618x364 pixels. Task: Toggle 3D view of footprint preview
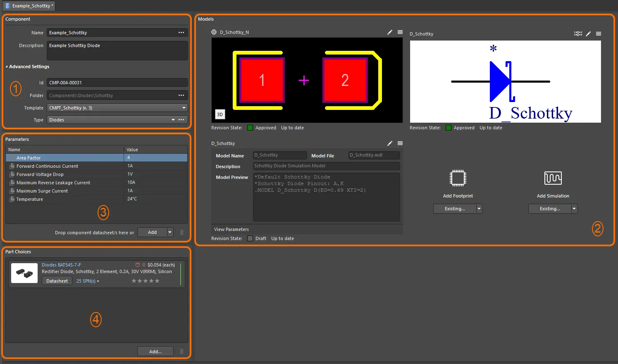pyautogui.click(x=220, y=114)
